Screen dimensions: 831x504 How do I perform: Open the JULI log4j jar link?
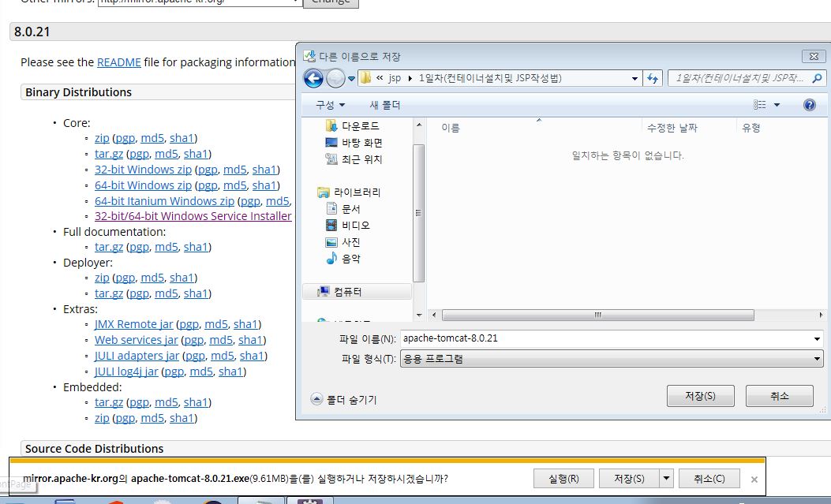coord(126,371)
